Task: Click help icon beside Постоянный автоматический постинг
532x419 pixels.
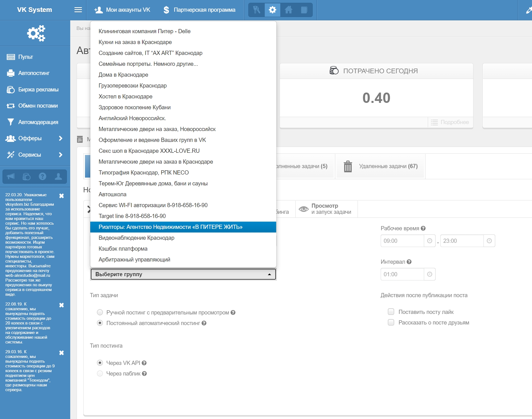Action: click(204, 323)
